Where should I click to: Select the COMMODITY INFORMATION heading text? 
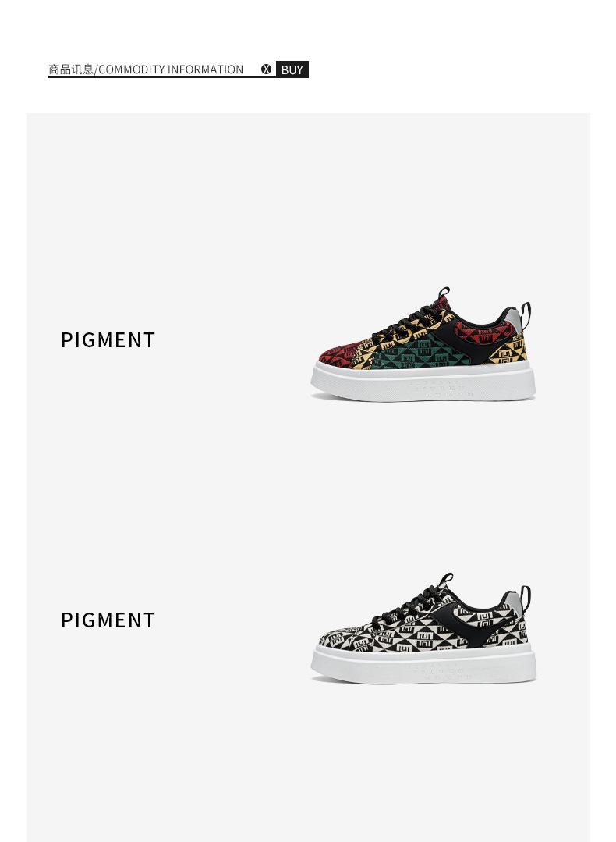point(171,69)
